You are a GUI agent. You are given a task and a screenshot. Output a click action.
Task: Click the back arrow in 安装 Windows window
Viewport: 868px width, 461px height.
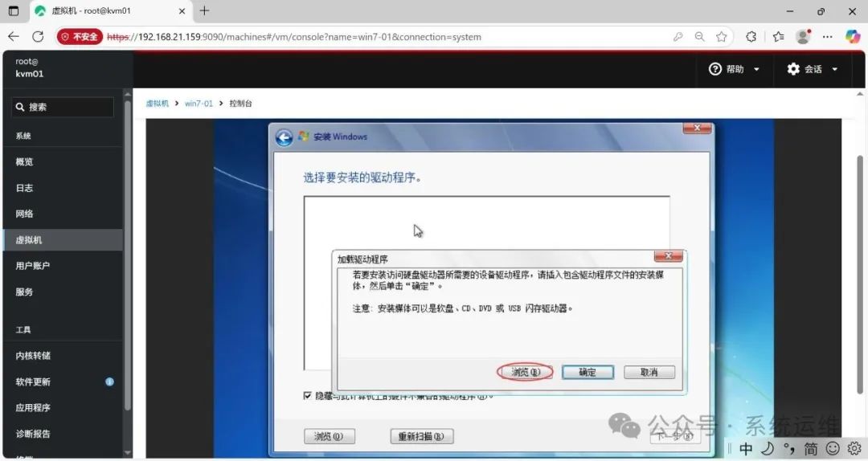pyautogui.click(x=284, y=137)
